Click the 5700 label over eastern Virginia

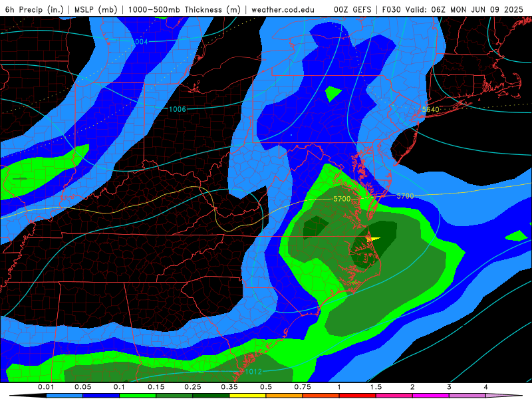[x=342, y=199]
